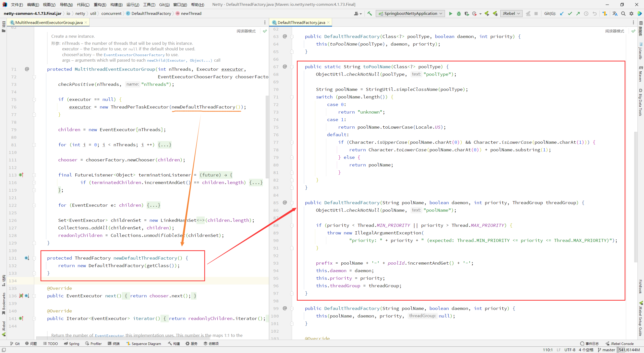Open the Spring tool window
The width and height of the screenshot is (644, 353).
tap(71, 344)
